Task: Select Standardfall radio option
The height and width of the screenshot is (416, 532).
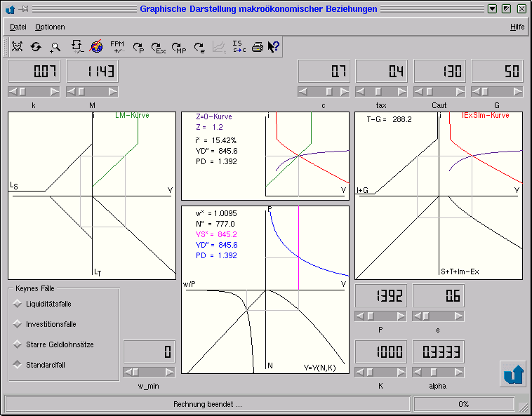Action: click(x=17, y=365)
